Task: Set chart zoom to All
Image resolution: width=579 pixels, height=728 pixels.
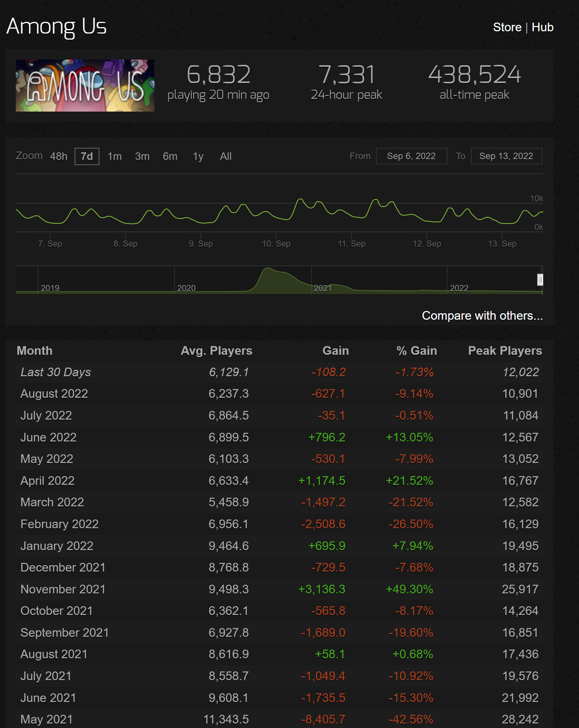Action: 226,156
